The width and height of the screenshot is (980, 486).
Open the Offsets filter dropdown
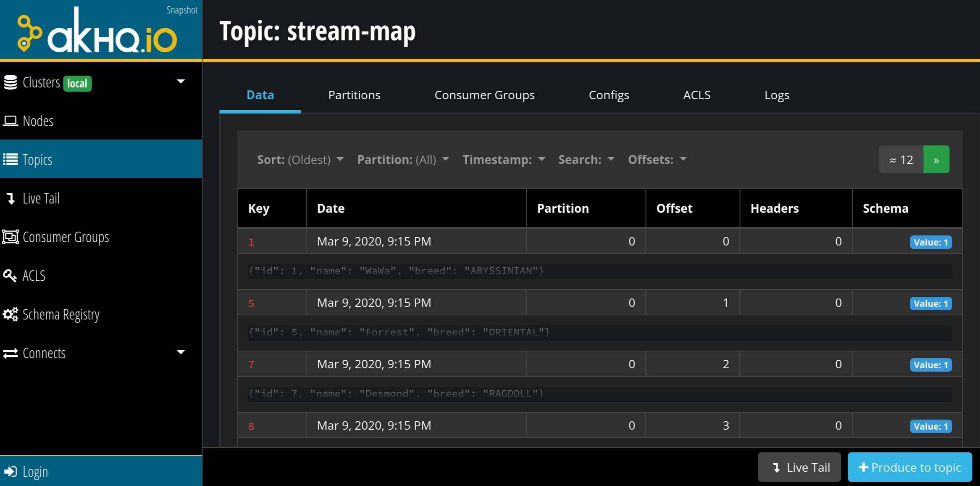tap(657, 160)
